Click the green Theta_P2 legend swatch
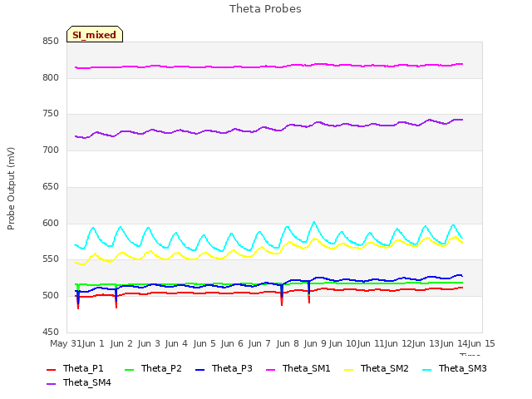Viewport: 532px width, 399px height. point(129,369)
